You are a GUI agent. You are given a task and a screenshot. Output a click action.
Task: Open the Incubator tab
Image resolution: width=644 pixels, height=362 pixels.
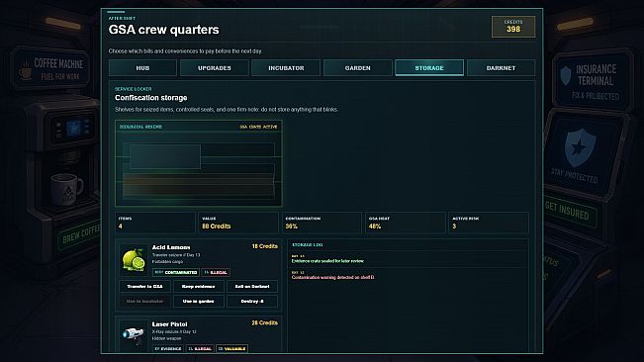click(286, 68)
